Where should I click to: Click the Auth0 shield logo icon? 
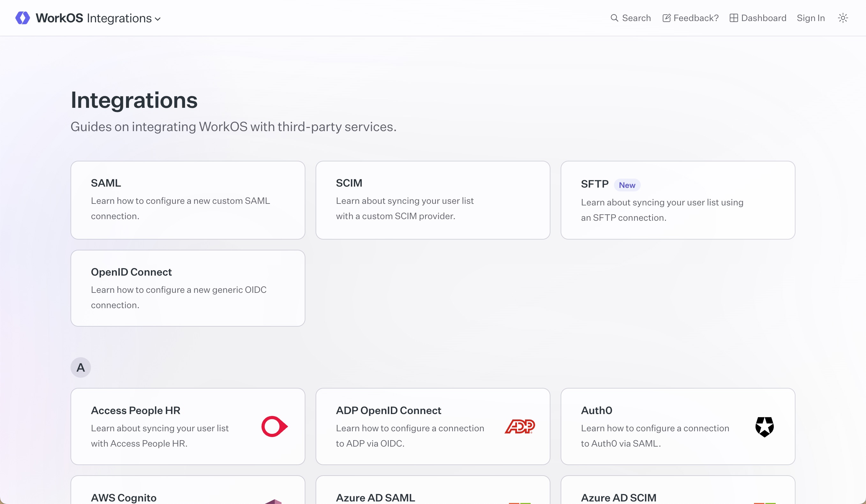[764, 427]
